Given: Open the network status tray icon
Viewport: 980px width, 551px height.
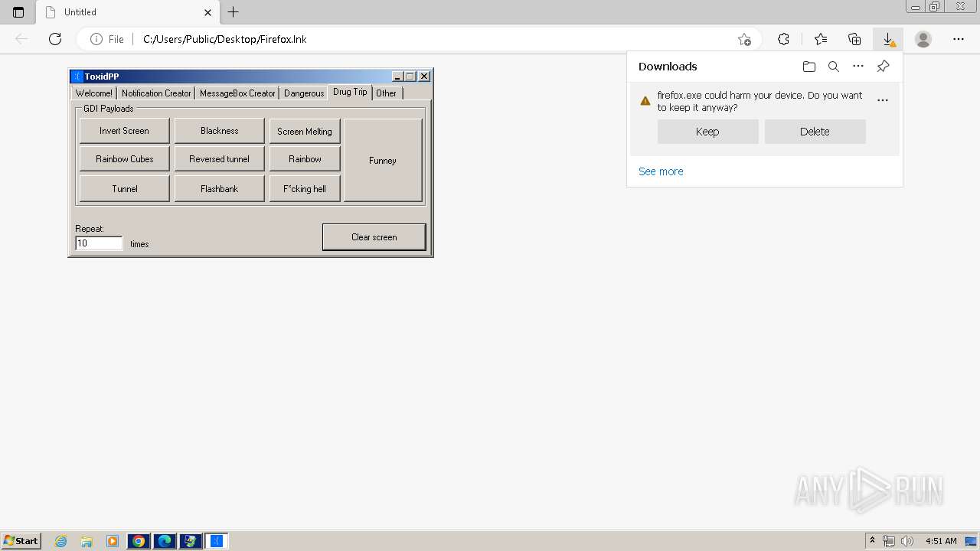Looking at the screenshot, I should click(x=889, y=541).
